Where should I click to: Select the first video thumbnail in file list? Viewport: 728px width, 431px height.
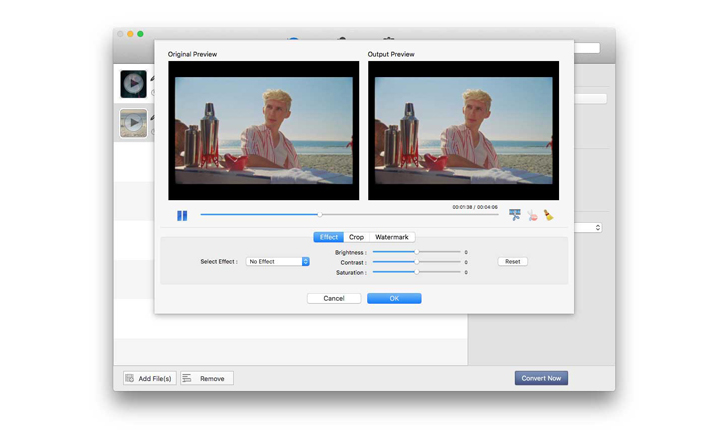coord(133,84)
